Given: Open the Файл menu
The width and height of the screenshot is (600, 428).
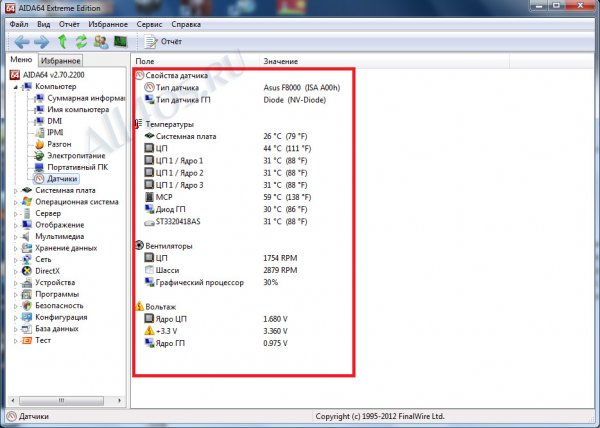Looking at the screenshot, I should (x=19, y=24).
